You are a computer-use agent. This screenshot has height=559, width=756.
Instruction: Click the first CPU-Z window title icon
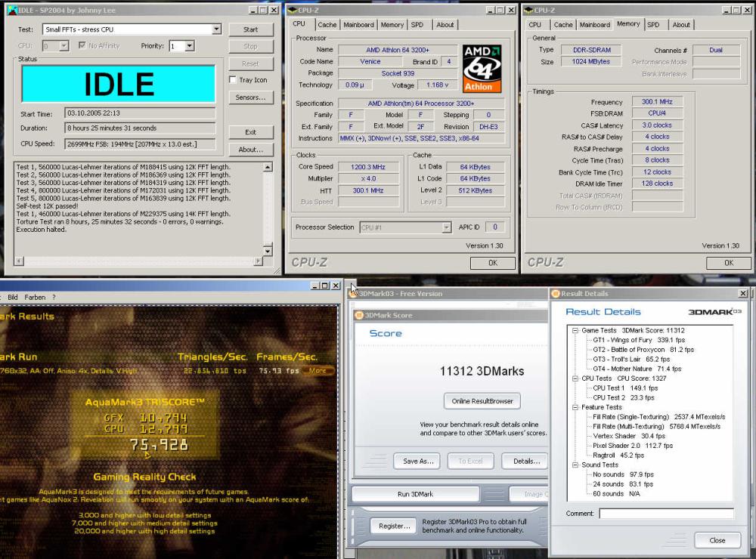point(292,10)
